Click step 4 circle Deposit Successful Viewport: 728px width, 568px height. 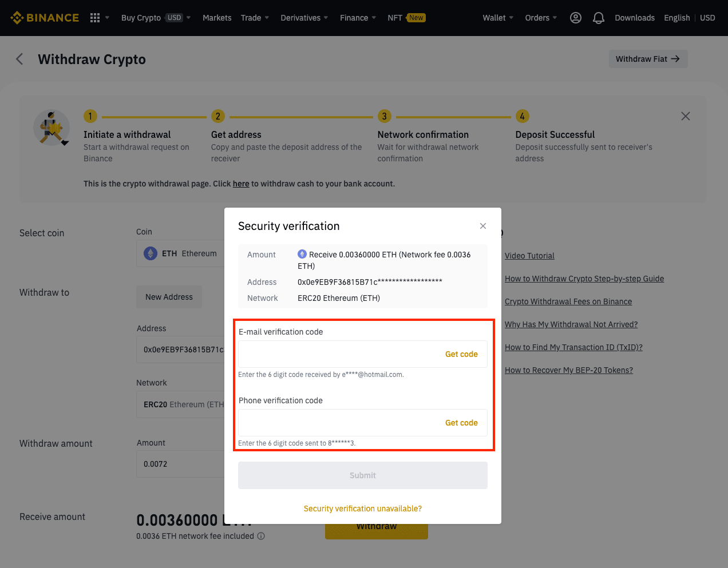pyautogui.click(x=523, y=116)
